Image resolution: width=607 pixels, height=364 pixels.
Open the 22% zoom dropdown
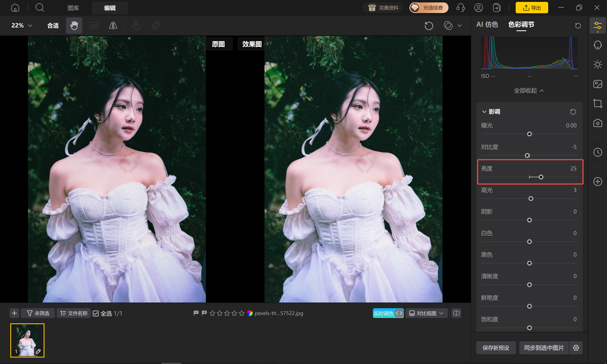[22, 25]
